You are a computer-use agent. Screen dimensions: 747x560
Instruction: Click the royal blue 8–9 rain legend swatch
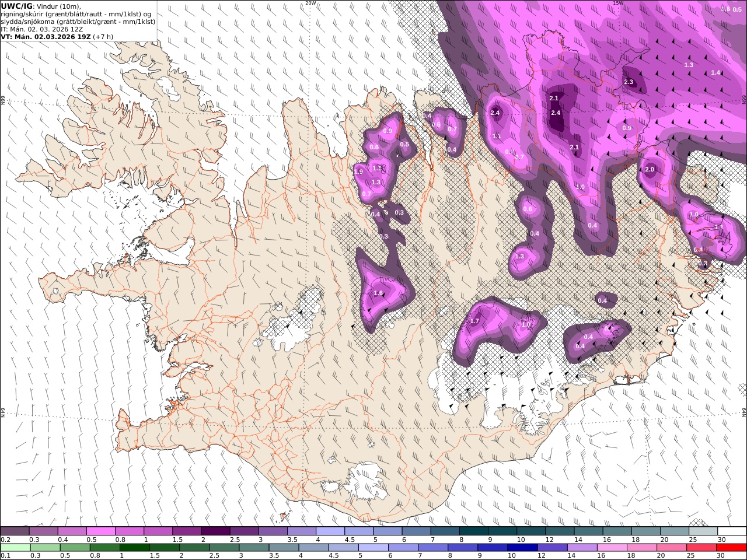coord(463,548)
